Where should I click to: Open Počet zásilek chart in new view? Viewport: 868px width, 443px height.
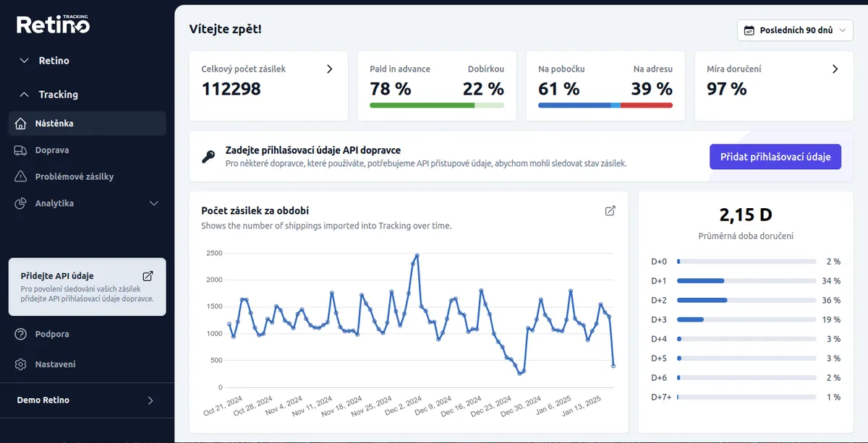coord(610,210)
